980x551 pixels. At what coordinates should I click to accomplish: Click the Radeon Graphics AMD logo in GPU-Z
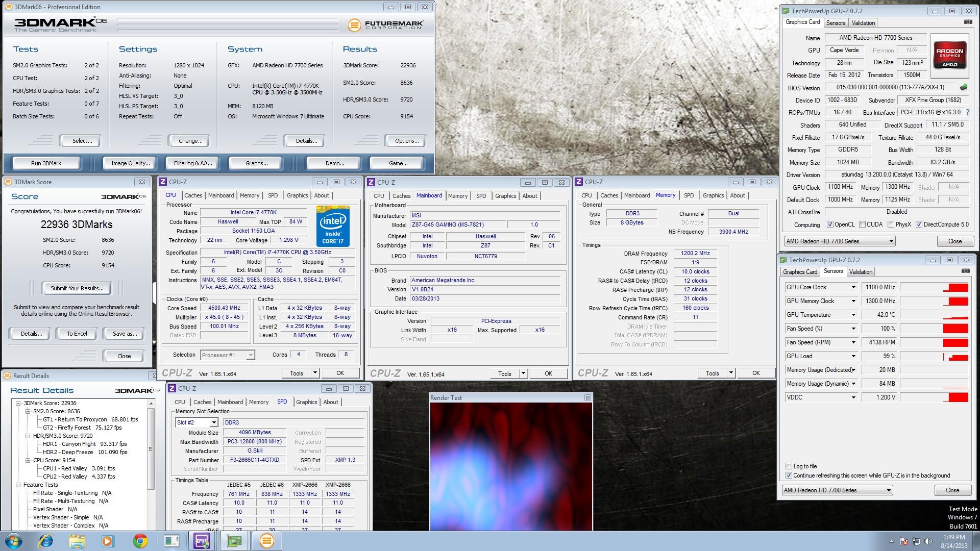[949, 55]
